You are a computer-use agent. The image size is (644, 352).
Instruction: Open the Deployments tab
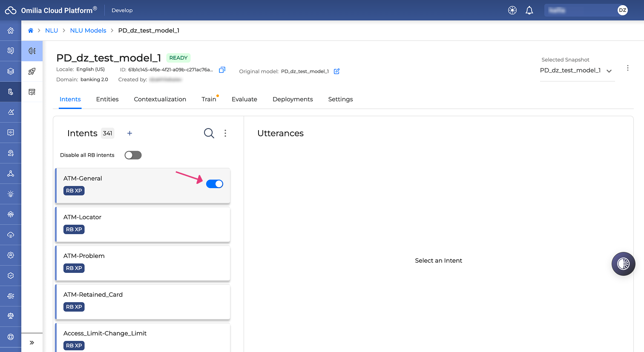click(x=293, y=99)
